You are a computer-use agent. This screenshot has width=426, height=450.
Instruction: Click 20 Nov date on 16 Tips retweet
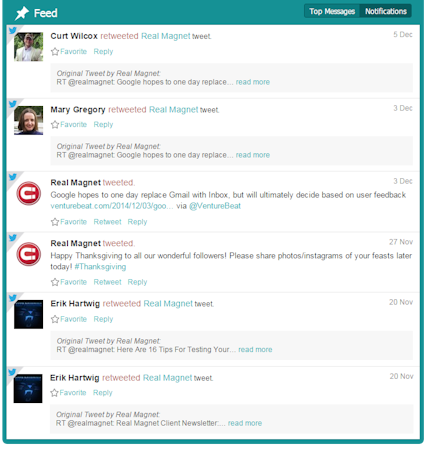coord(401,302)
